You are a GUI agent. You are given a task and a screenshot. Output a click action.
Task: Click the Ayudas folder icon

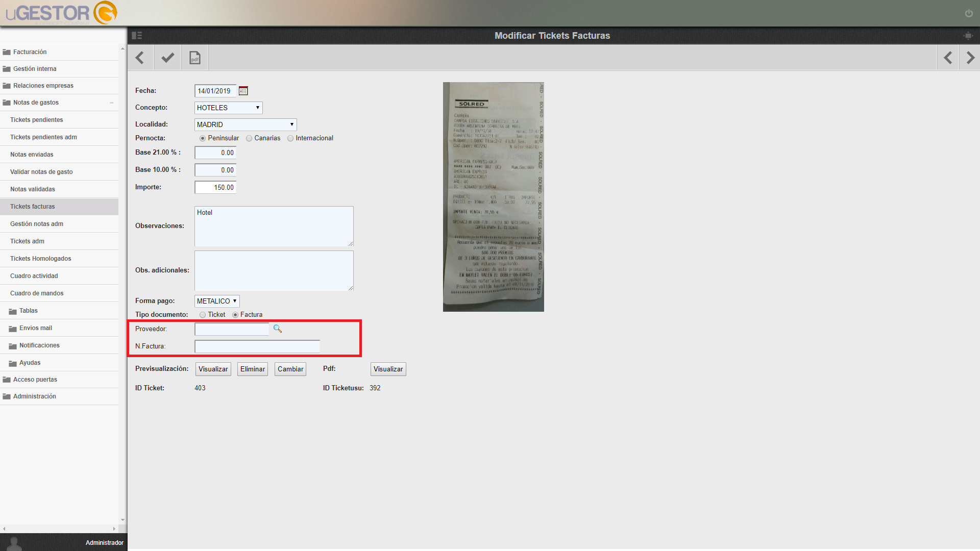pos(13,363)
